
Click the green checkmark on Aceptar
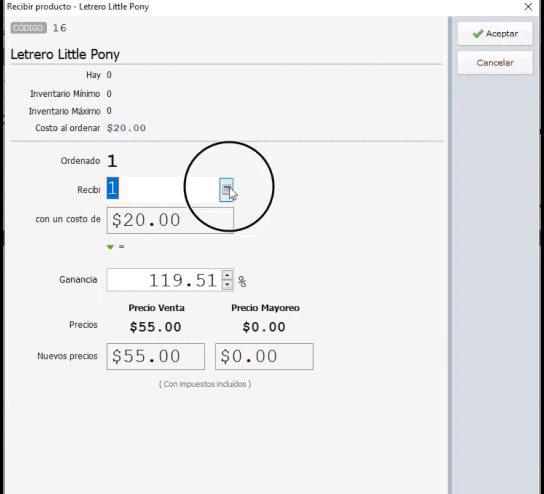click(x=478, y=34)
